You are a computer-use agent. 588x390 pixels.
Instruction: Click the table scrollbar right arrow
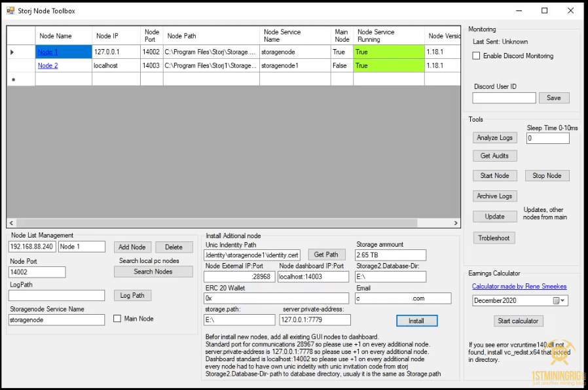click(x=456, y=223)
